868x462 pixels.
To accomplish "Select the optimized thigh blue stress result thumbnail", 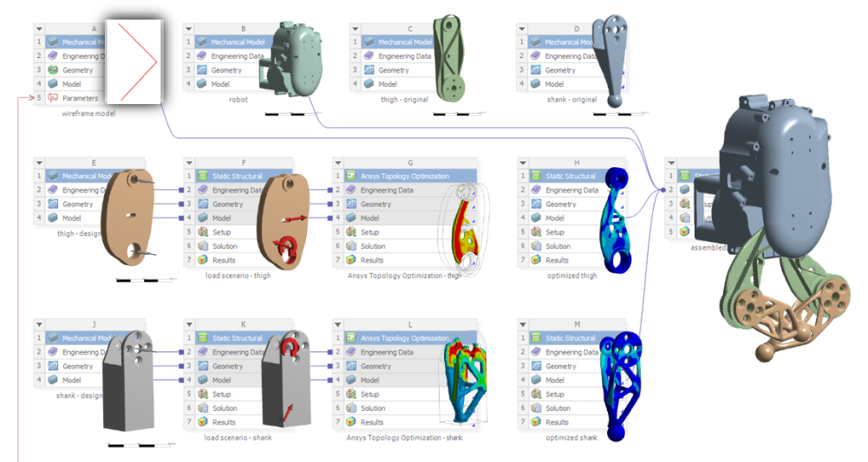I will coord(615,220).
